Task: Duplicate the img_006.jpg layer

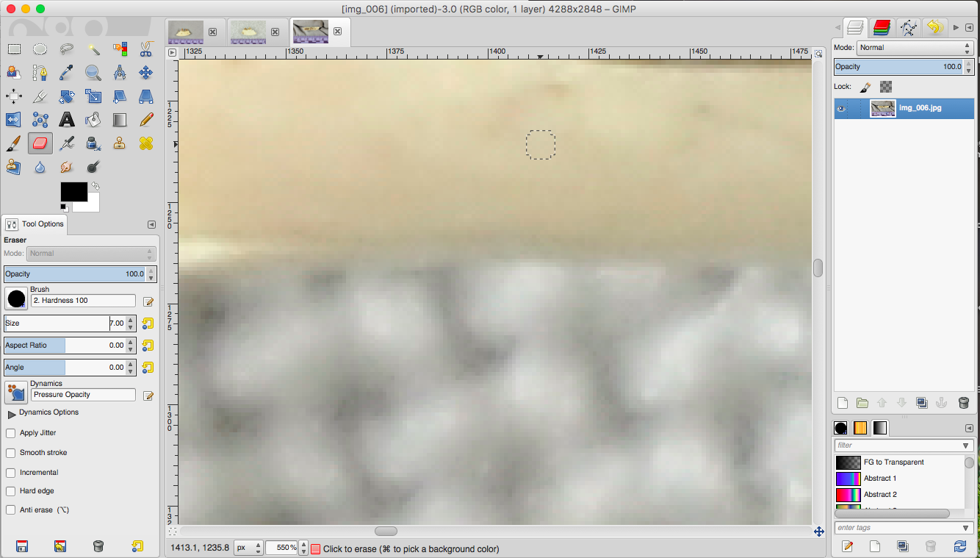Action: (x=922, y=403)
